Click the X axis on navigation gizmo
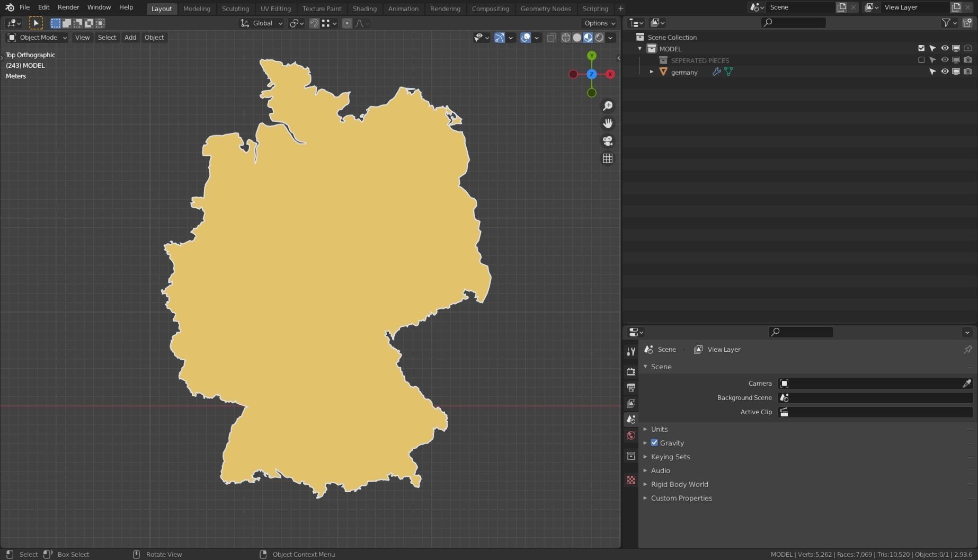This screenshot has width=978, height=560. click(610, 74)
